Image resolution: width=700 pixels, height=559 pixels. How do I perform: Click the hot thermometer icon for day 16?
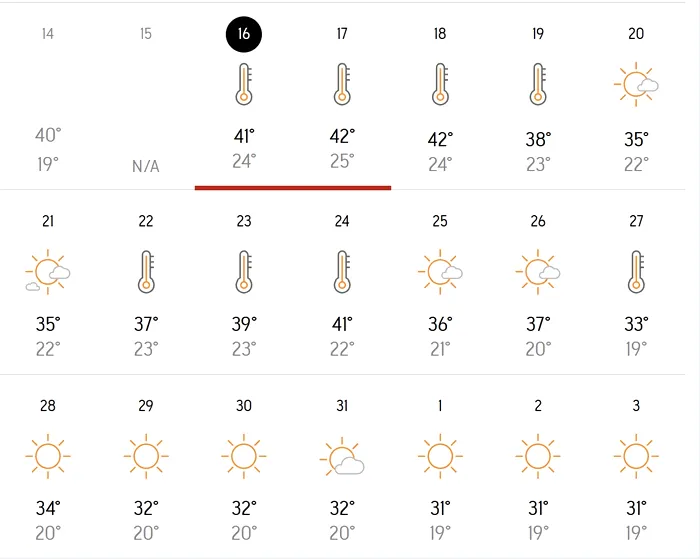pyautogui.click(x=243, y=85)
